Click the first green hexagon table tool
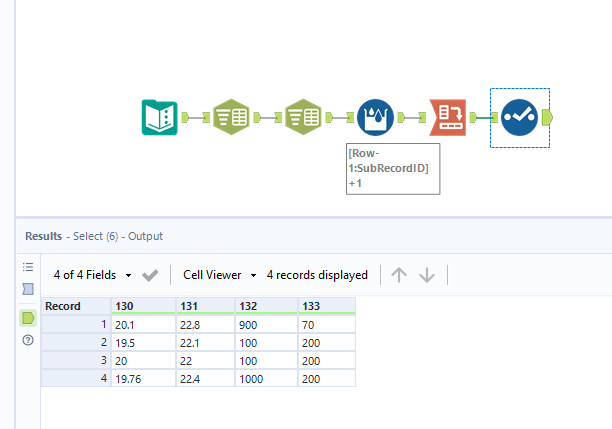This screenshot has height=429, width=612. click(x=231, y=118)
